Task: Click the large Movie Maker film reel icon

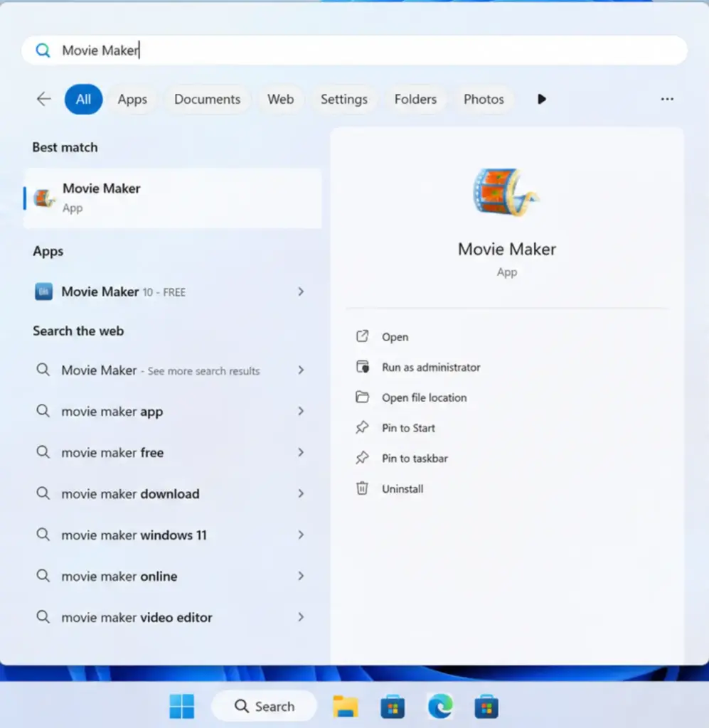Action: point(506,192)
